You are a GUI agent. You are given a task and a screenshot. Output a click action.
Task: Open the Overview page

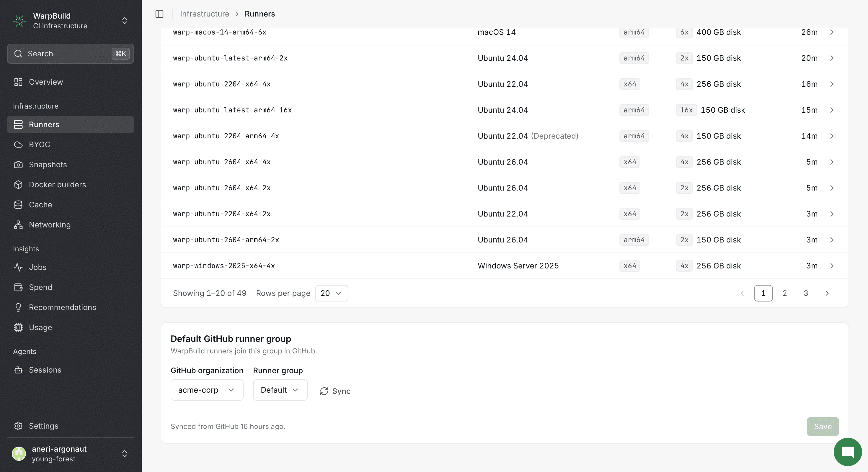pos(71,82)
